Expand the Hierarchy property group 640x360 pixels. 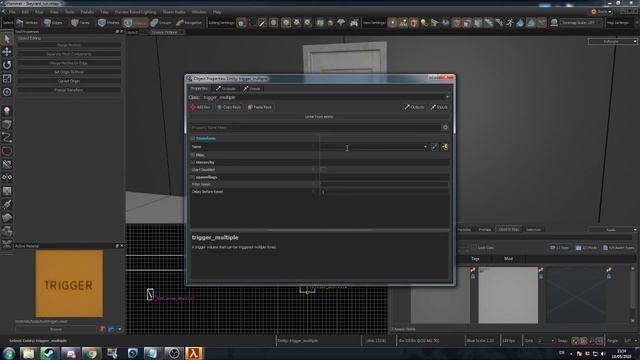193,162
